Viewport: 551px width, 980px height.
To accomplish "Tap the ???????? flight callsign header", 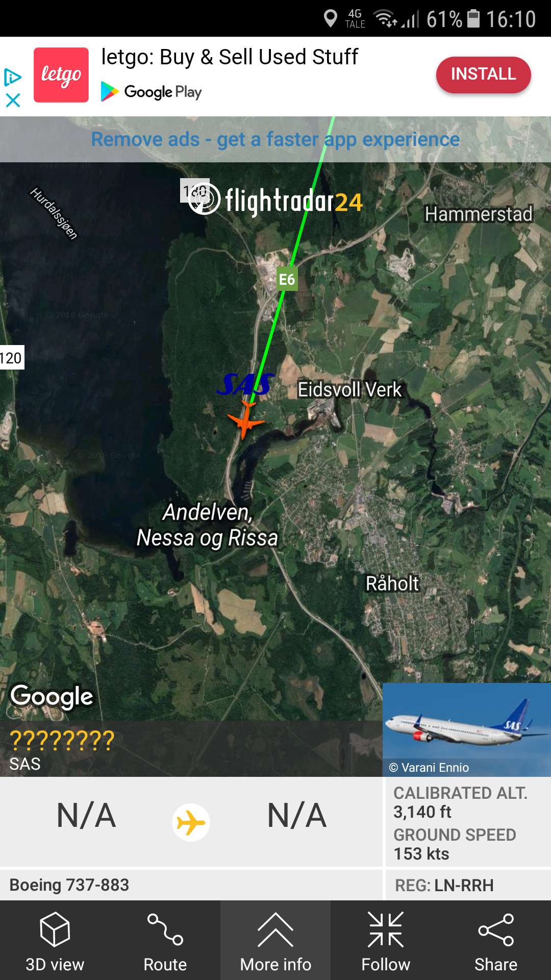I will pyautogui.click(x=62, y=740).
